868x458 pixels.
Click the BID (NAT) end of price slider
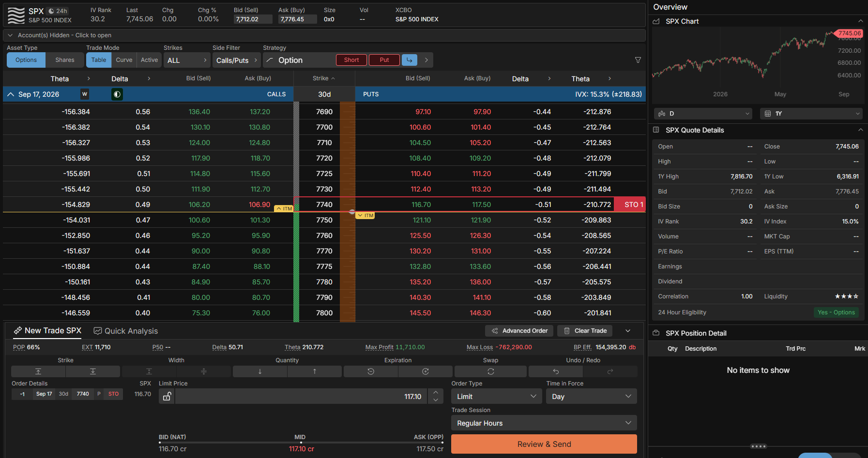pyautogui.click(x=161, y=443)
